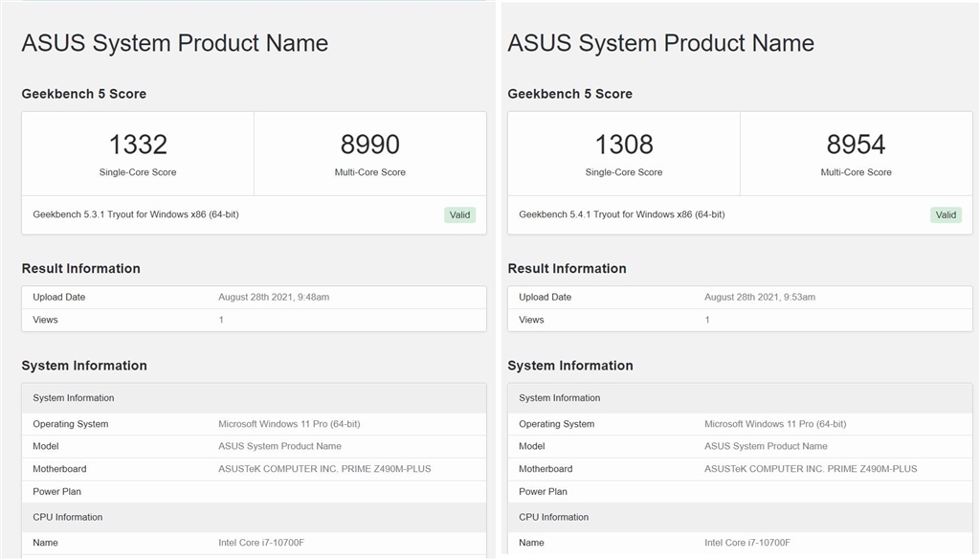
Task: Click the empty Power Plan row, left report
Action: click(x=254, y=492)
